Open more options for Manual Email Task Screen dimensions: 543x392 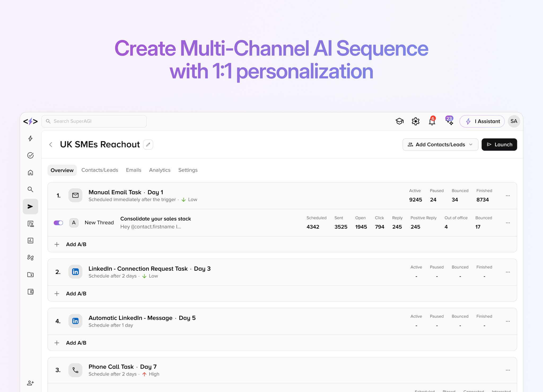(508, 196)
